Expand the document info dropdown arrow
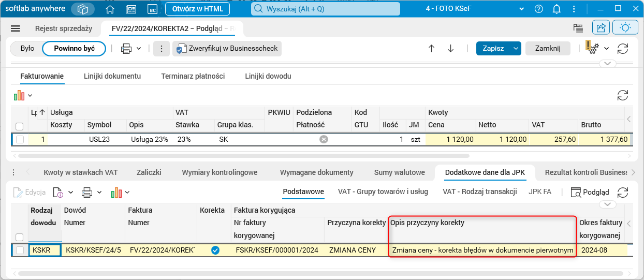 (71, 193)
